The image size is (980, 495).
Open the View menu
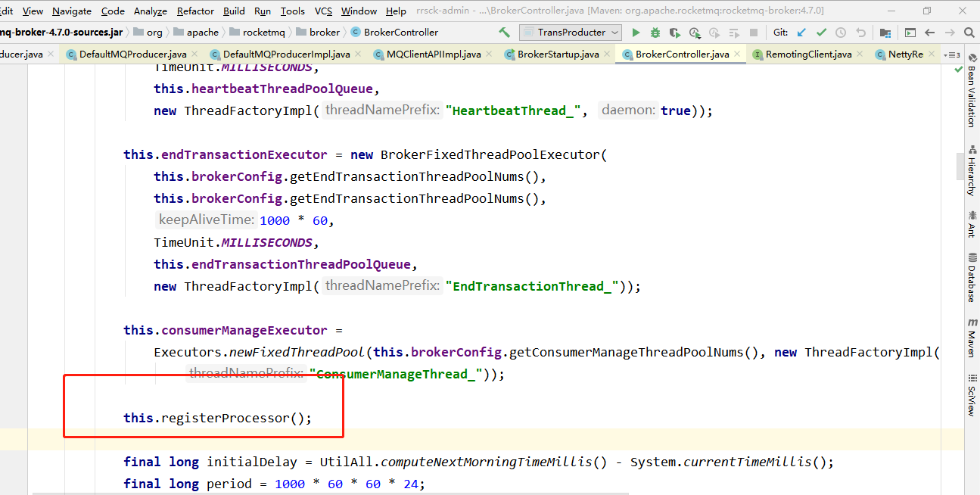click(33, 11)
